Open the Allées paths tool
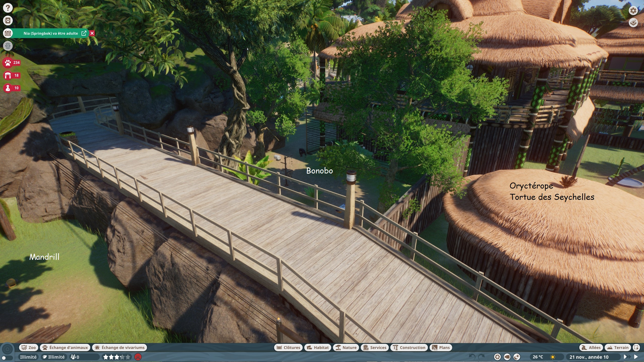 click(591, 348)
